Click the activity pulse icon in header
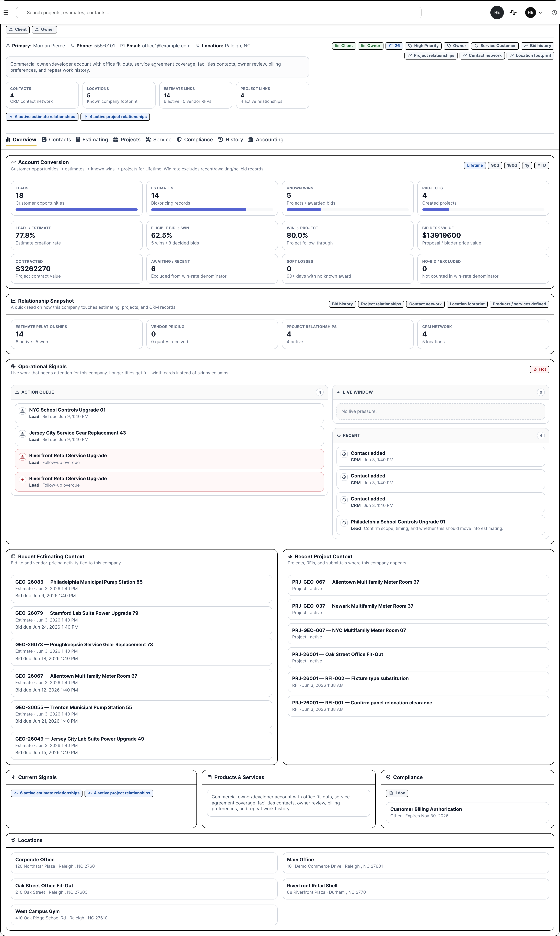The image size is (560, 936). (x=513, y=13)
